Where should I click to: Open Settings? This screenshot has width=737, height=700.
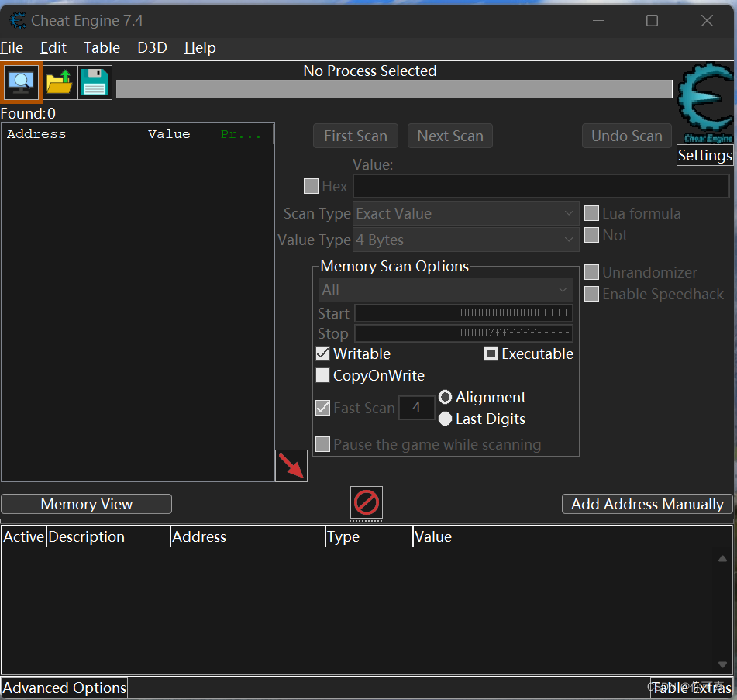point(704,155)
